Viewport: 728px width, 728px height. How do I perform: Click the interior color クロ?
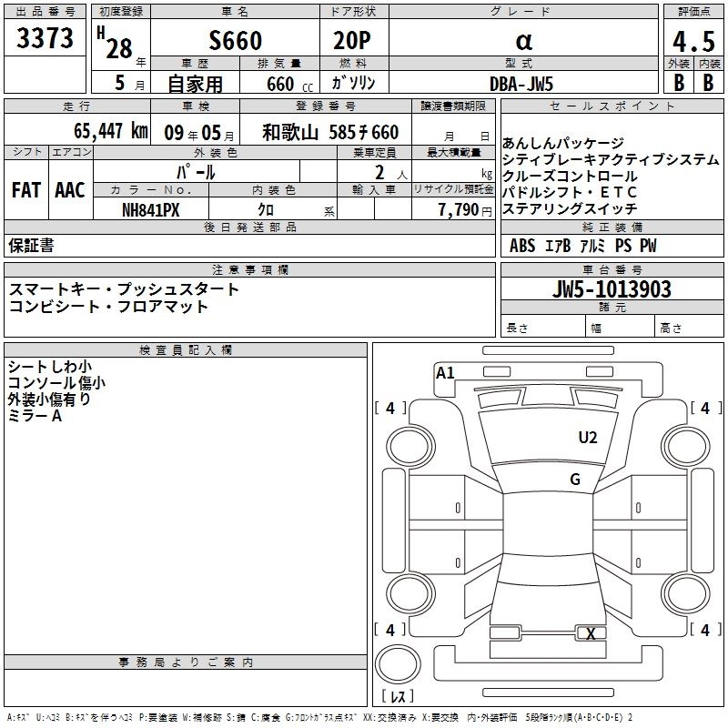(x=266, y=210)
